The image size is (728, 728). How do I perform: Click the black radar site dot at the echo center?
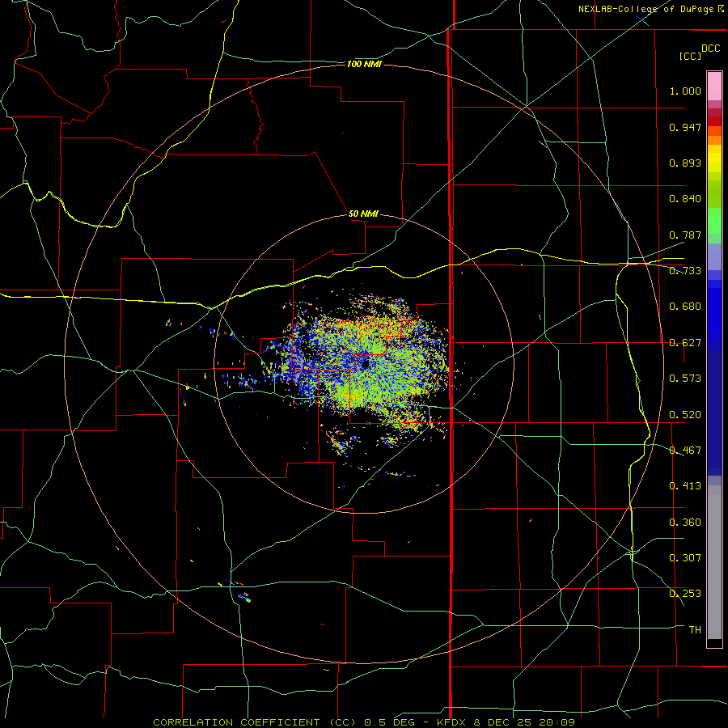point(366,364)
